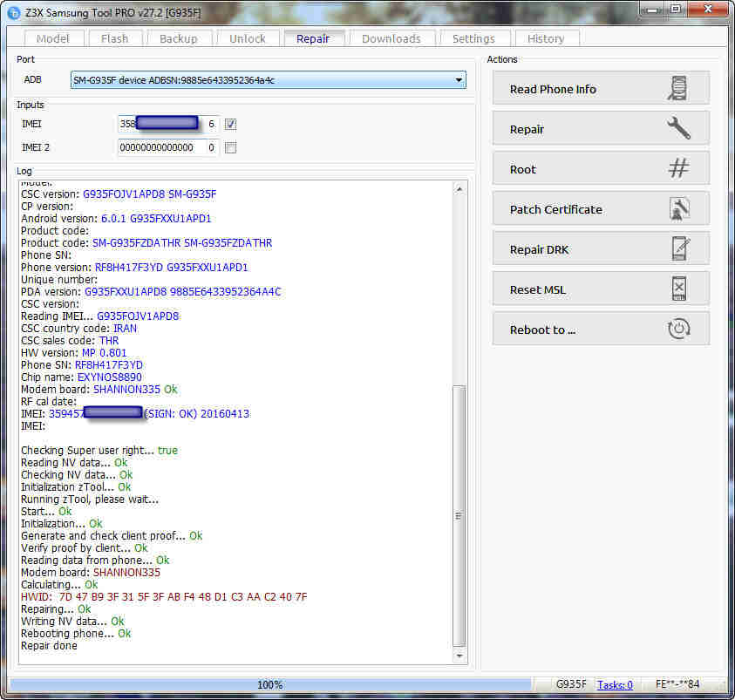The image size is (735, 700).
Task: Click the log scrollbar thumb
Action: tap(459, 515)
